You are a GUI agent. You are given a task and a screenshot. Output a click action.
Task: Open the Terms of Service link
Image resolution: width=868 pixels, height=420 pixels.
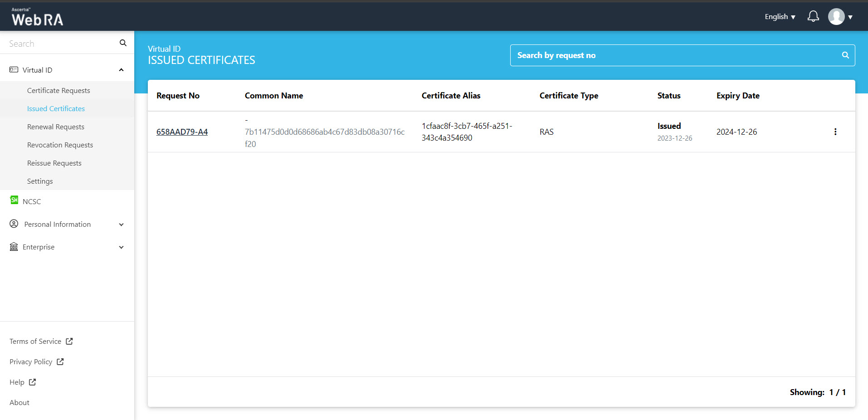pos(35,341)
